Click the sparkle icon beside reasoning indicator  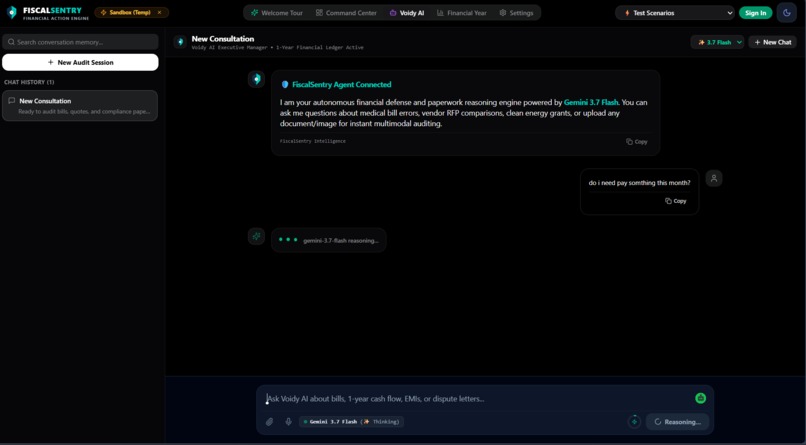coord(256,236)
